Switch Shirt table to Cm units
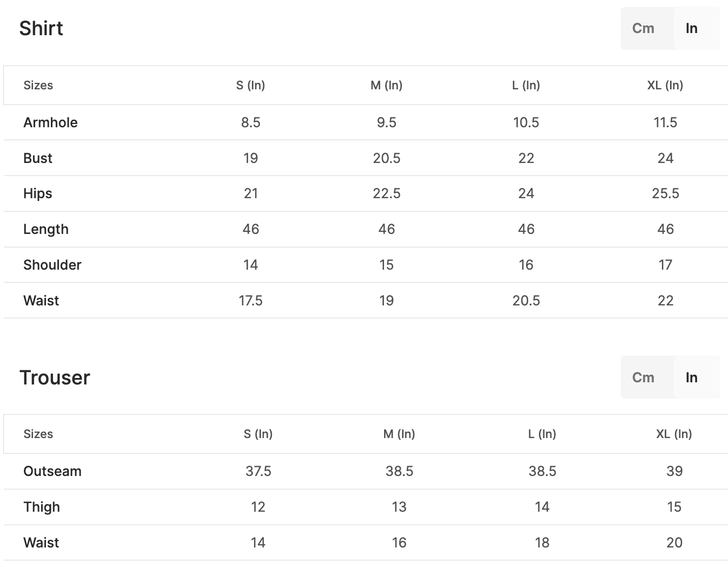728x561 pixels. coord(643,28)
